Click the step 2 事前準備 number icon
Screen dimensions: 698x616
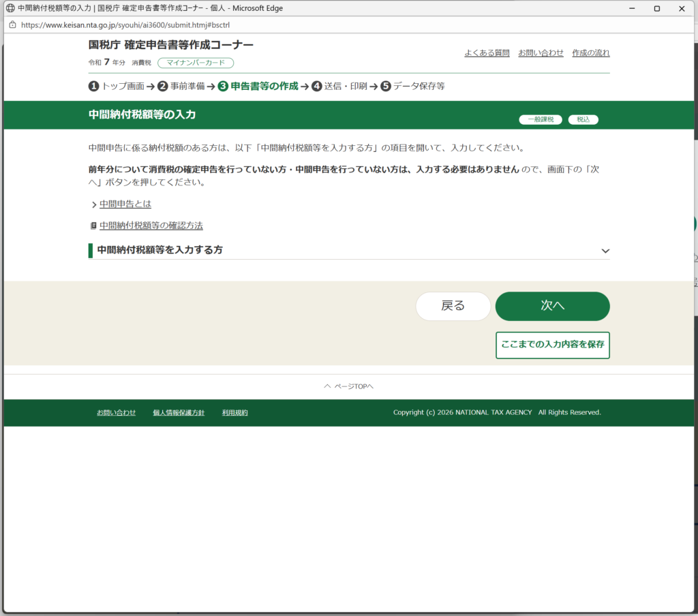[x=163, y=86]
